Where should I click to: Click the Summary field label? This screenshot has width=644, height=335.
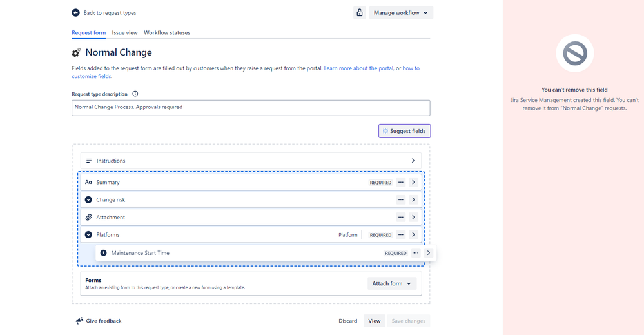tap(108, 182)
